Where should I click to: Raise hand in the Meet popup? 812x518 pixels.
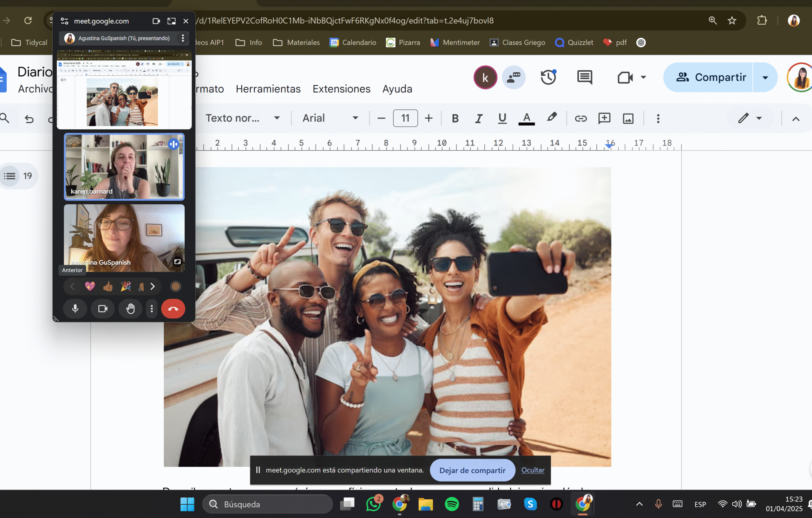coord(130,309)
